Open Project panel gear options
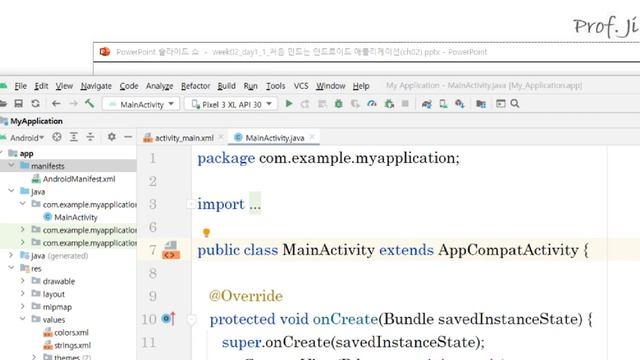 (x=111, y=137)
